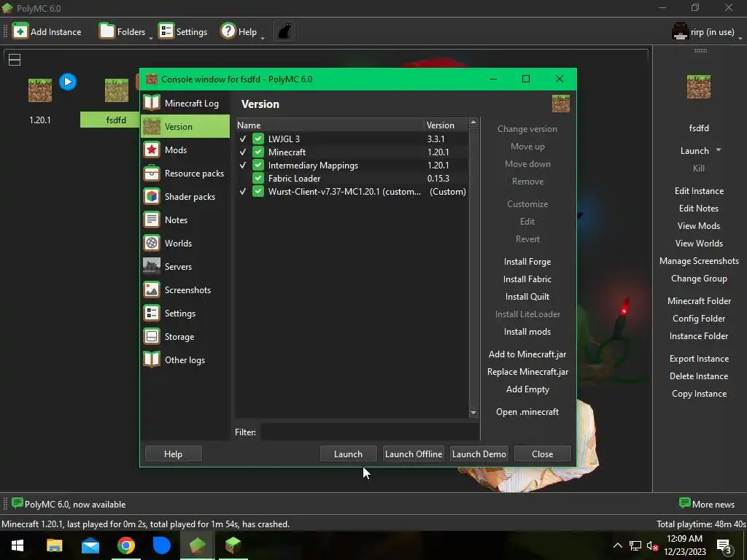Click the fsdfd instance icon in right panel

click(x=698, y=87)
